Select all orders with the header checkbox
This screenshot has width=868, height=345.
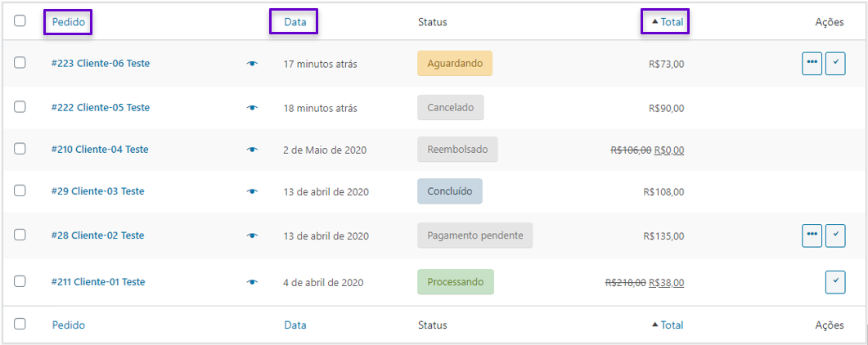pyautogui.click(x=20, y=21)
